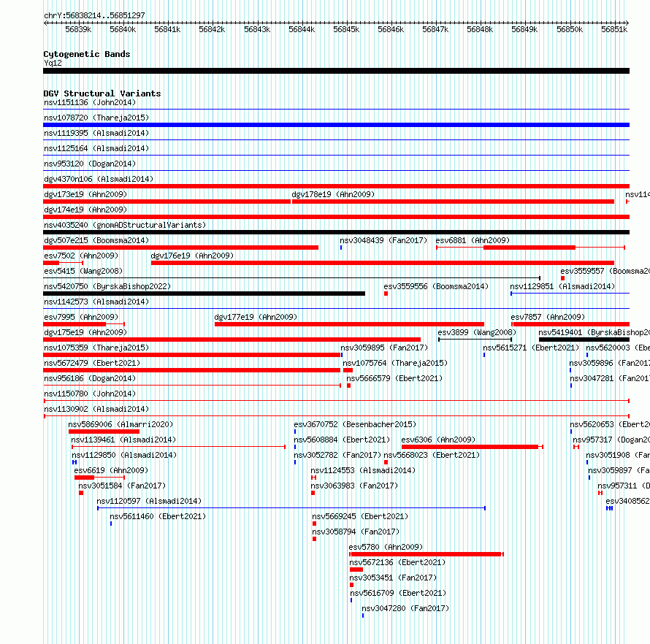The image size is (650, 644).
Task: Open variant nsv3047280 (Fan2017)
Action: (x=405, y=608)
